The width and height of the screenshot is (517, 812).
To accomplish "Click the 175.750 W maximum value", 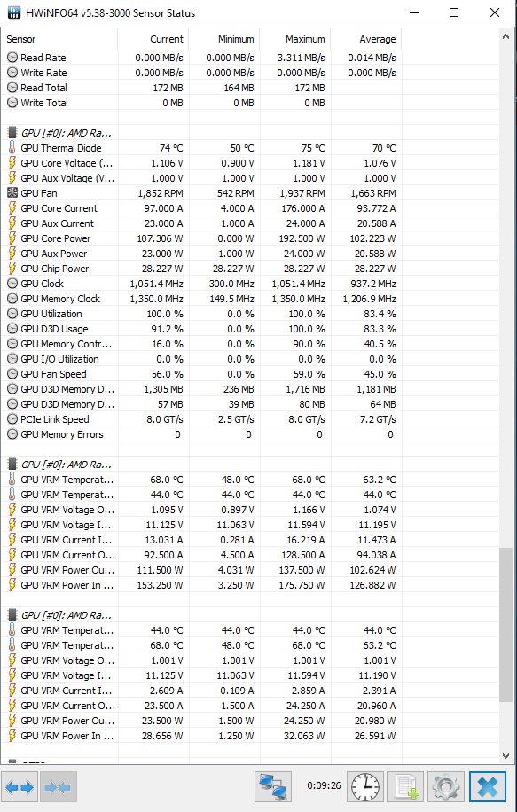I will click(302, 585).
